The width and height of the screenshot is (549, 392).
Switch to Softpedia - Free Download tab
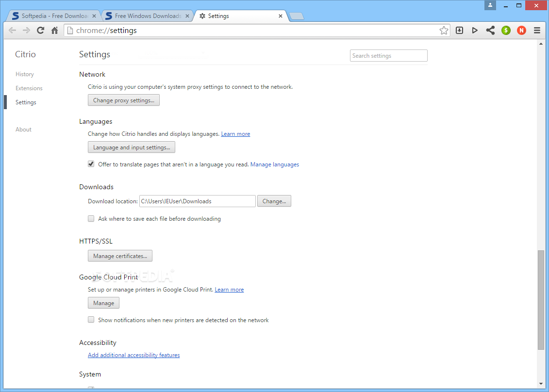point(52,16)
